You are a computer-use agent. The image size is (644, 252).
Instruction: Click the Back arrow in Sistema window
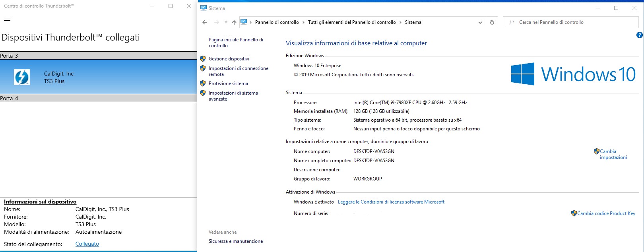click(205, 22)
